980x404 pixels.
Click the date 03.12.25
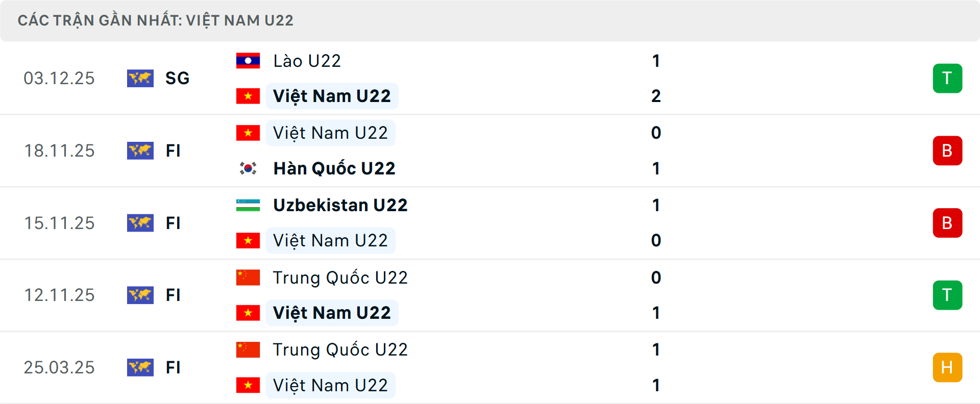click(59, 79)
